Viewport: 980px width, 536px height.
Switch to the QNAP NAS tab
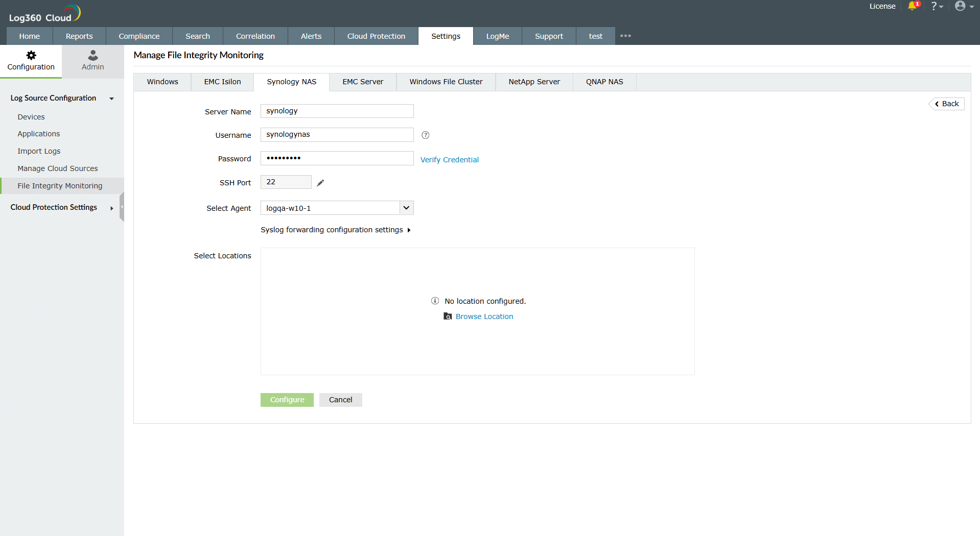[x=604, y=82]
